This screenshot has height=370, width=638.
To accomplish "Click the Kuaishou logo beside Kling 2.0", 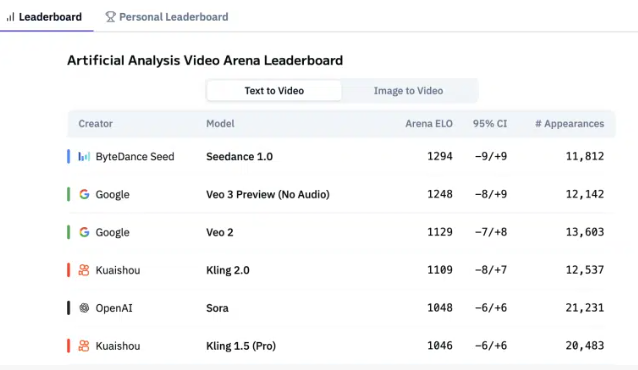I will pos(84,270).
